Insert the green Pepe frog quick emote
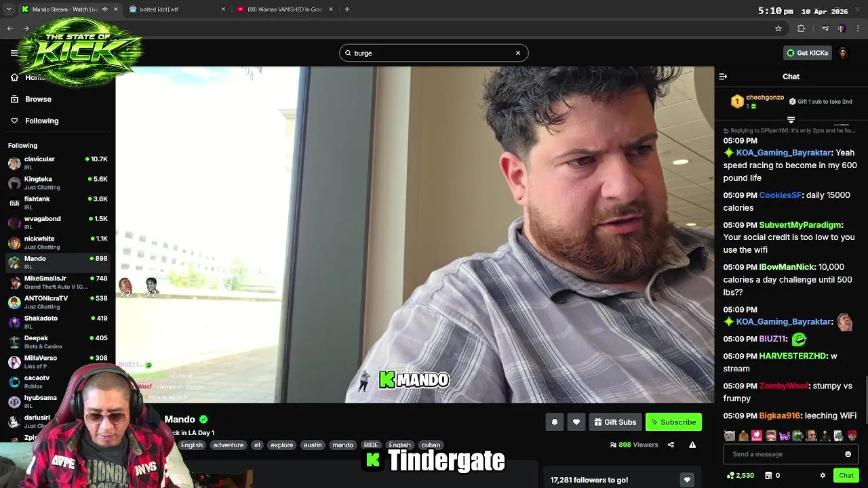 click(x=798, y=436)
